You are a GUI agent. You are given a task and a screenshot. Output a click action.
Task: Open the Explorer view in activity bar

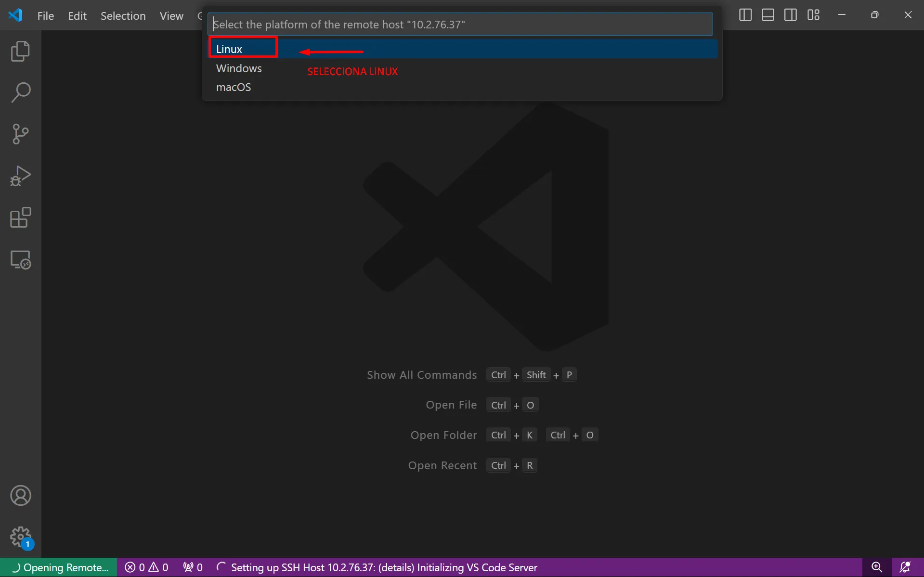click(x=20, y=51)
